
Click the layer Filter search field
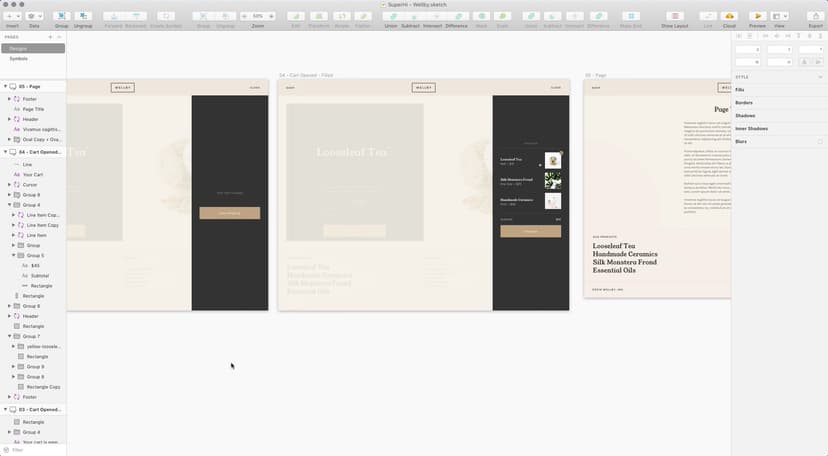point(35,450)
